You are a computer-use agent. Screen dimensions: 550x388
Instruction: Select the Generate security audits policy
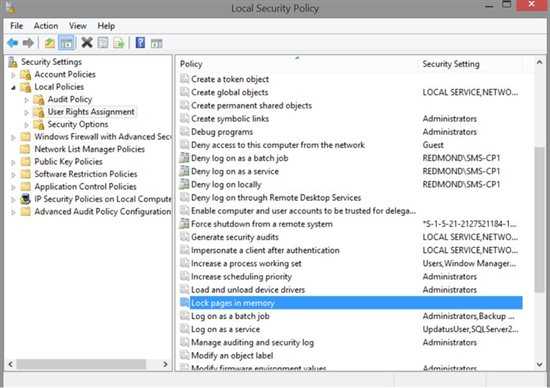(235, 237)
